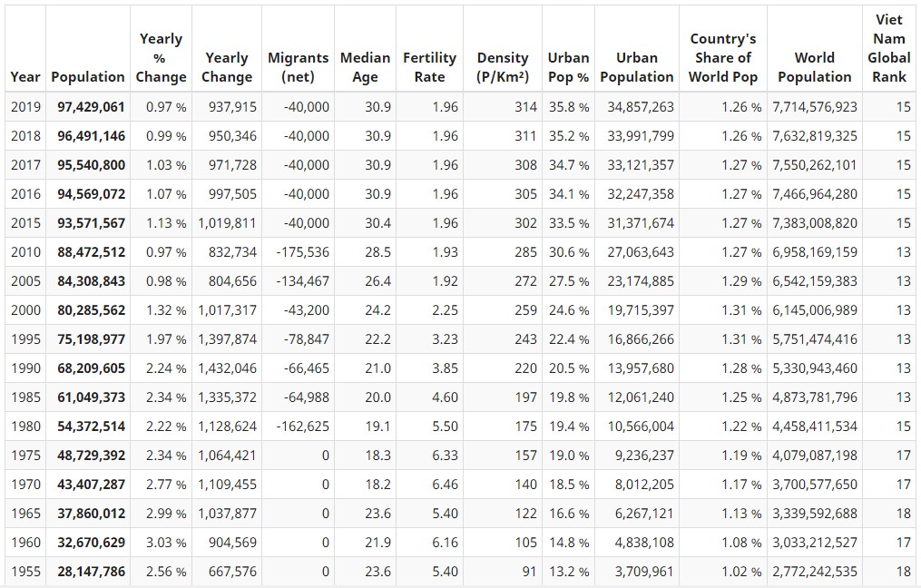The height and width of the screenshot is (588, 921).
Task: Click the Urban Pop % header
Action: (568, 67)
